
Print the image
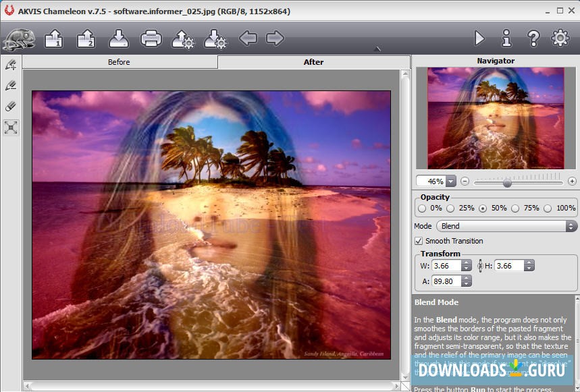151,38
